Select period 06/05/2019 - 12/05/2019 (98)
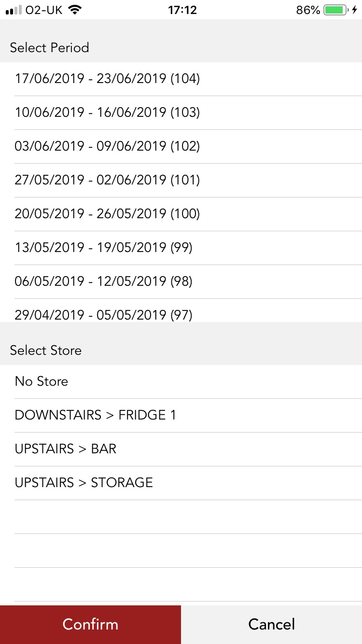 [103, 281]
